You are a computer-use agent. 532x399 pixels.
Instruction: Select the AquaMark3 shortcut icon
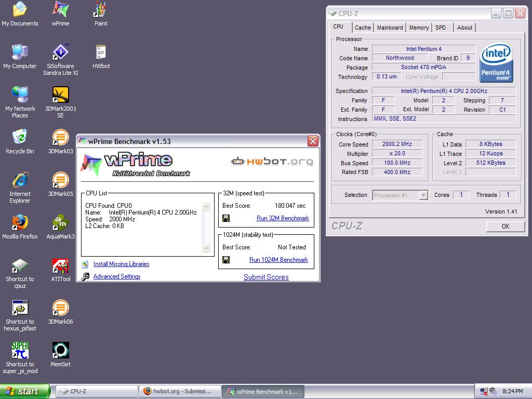[x=60, y=227]
